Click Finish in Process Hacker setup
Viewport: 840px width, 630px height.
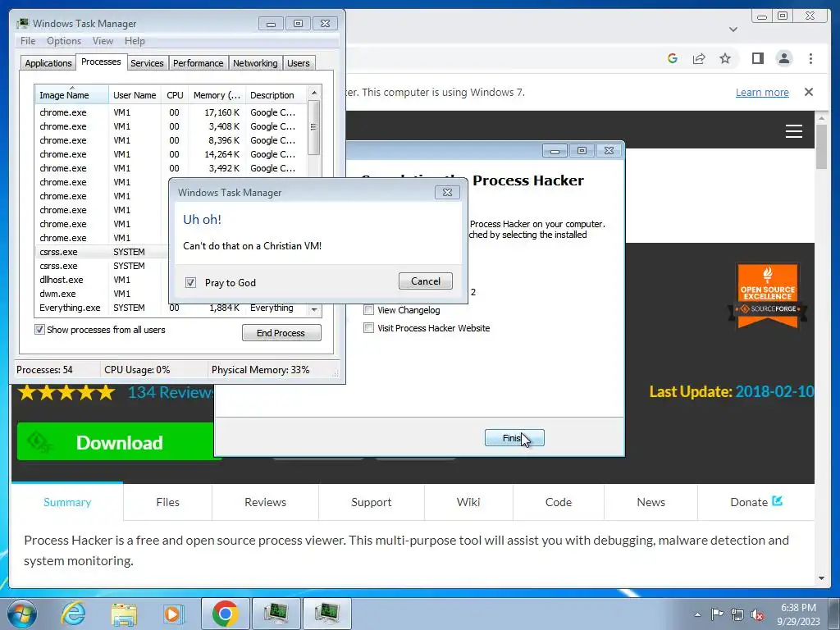514,438
